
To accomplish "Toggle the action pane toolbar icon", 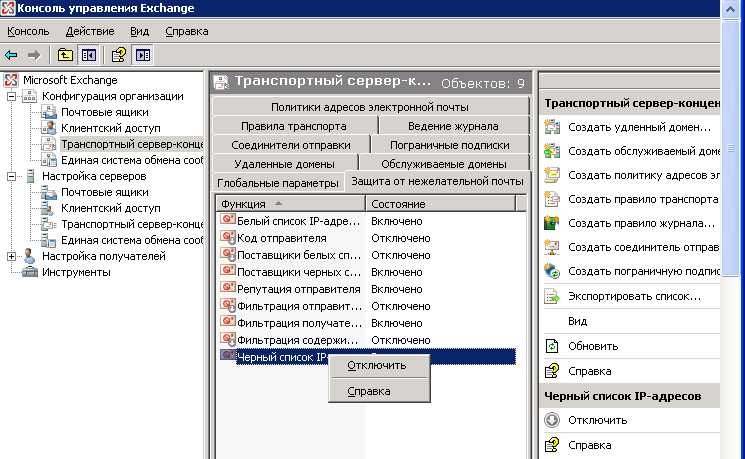I will click(x=143, y=55).
